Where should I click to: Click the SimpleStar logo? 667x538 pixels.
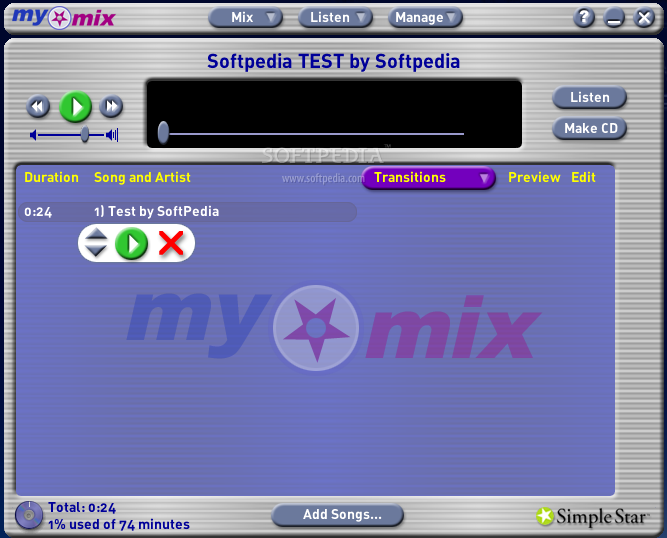click(593, 517)
